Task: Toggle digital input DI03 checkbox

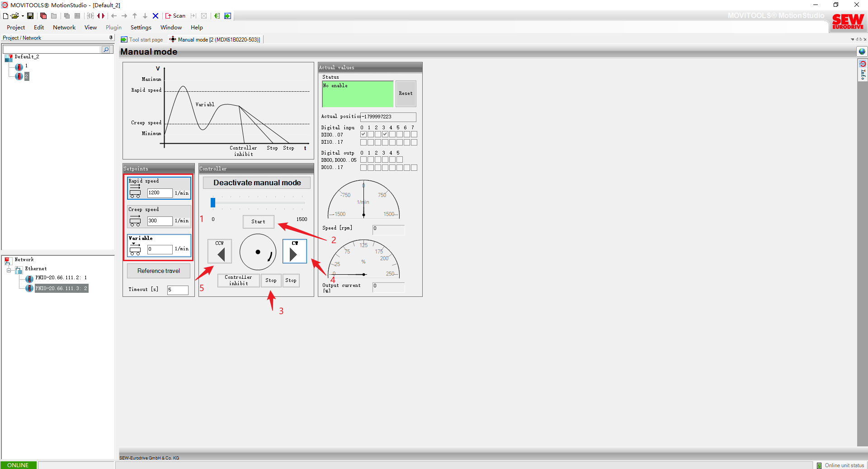Action: click(x=385, y=134)
